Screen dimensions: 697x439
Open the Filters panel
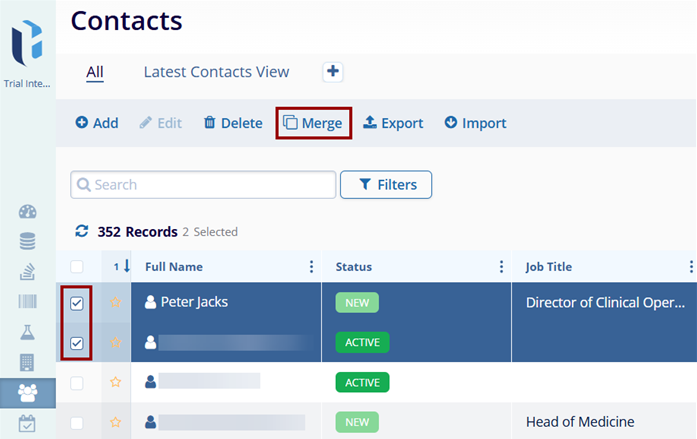(x=386, y=185)
